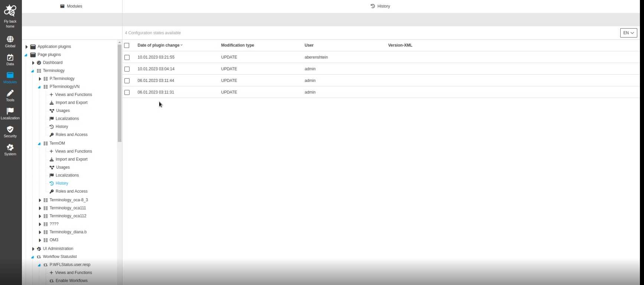Click the Modification type column header
The image size is (644, 285).
tap(238, 45)
